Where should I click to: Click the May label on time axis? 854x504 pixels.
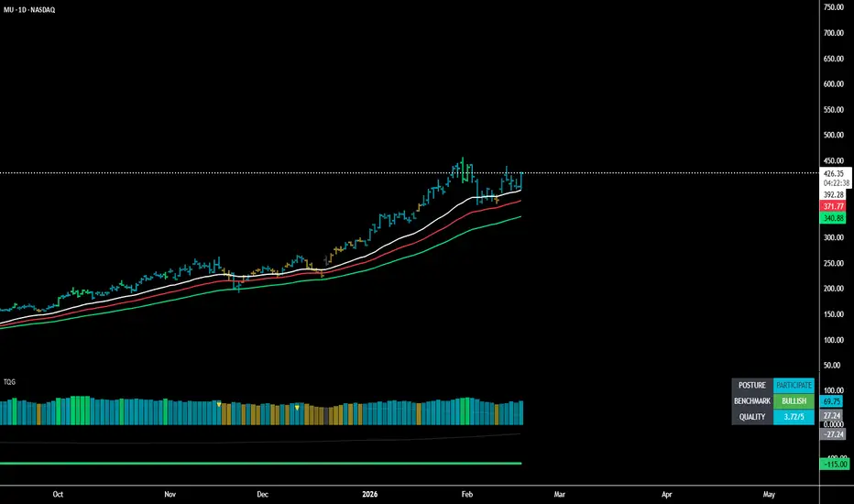(x=769, y=494)
